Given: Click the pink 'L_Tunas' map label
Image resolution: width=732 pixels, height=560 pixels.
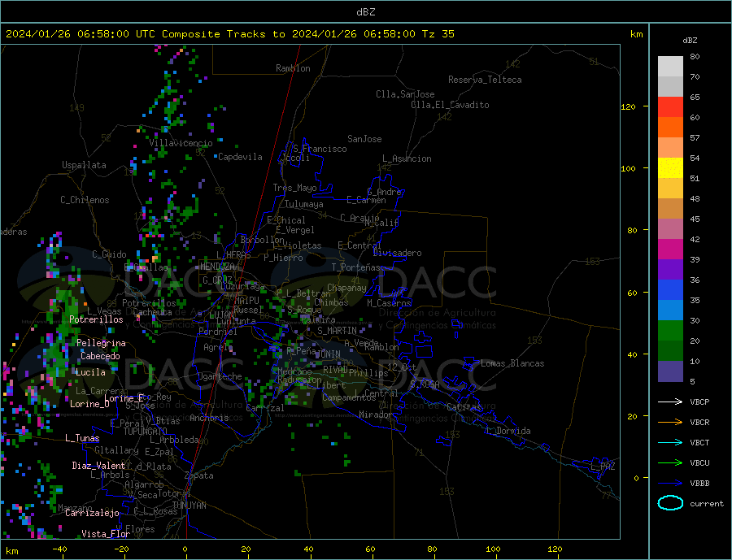Looking at the screenshot, I should tap(82, 438).
